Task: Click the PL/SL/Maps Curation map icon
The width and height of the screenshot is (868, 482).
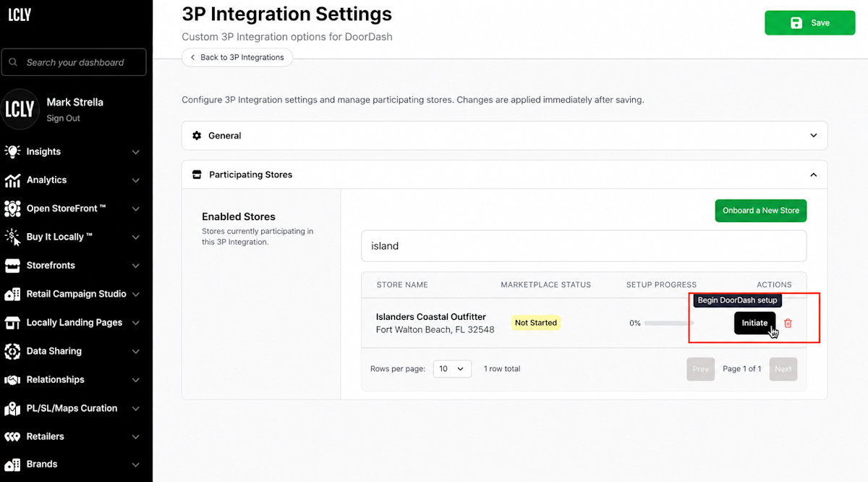Action: pos(12,408)
